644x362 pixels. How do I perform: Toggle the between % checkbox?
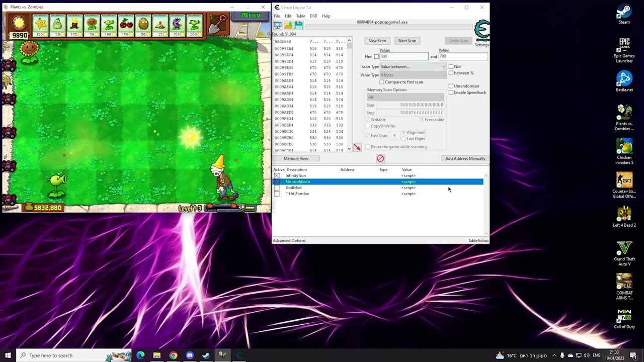(x=451, y=73)
